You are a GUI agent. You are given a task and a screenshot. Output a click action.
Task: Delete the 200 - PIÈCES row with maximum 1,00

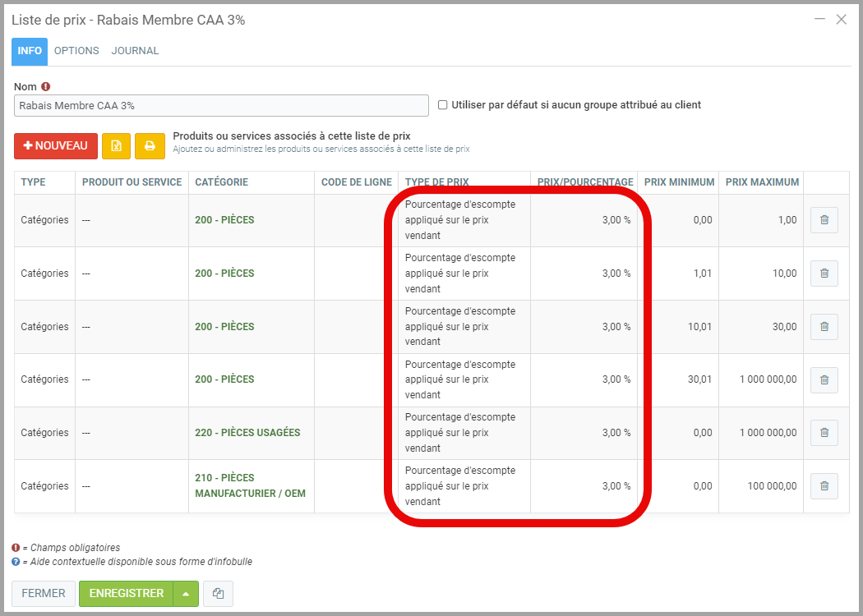tap(824, 220)
